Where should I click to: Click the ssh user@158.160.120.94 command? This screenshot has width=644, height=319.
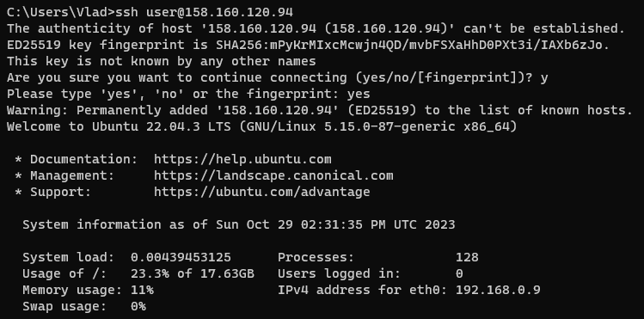(x=204, y=12)
